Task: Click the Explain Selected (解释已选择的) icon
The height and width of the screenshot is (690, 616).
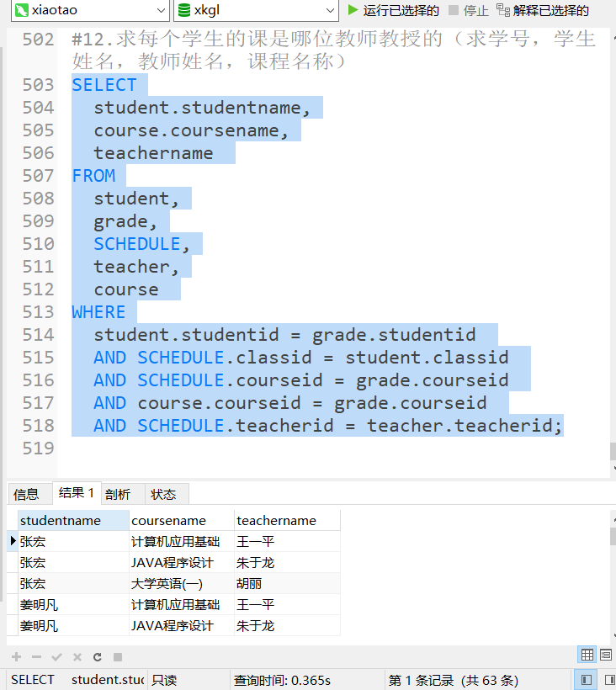Action: pos(503,10)
